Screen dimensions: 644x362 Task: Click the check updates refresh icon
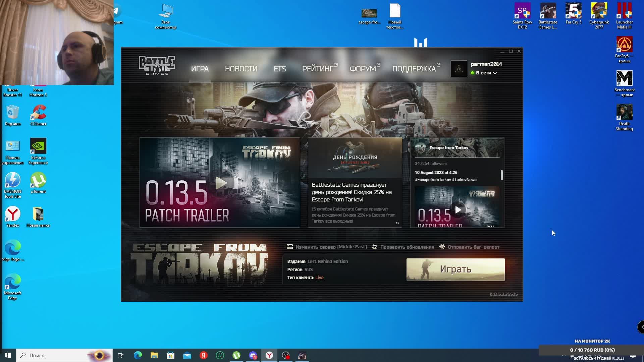coord(374,247)
